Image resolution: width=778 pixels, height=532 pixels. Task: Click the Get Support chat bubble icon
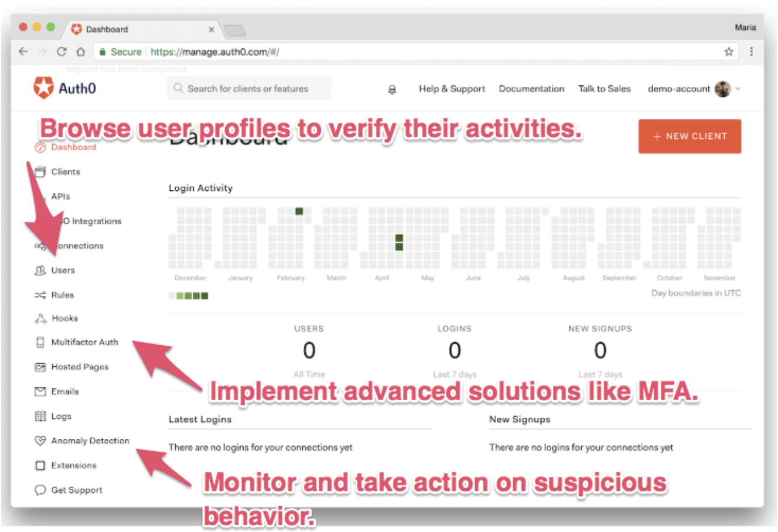click(40, 490)
